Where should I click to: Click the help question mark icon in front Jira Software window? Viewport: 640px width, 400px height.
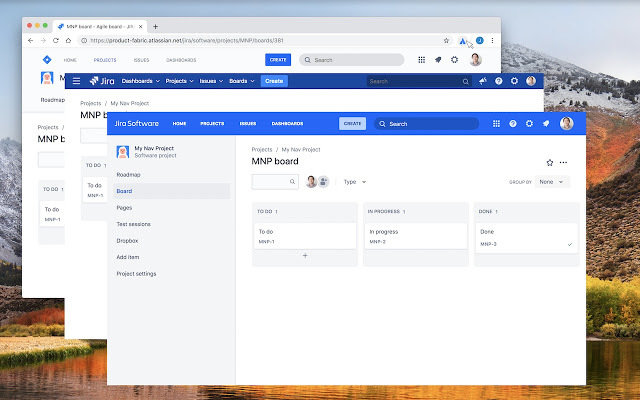click(513, 124)
